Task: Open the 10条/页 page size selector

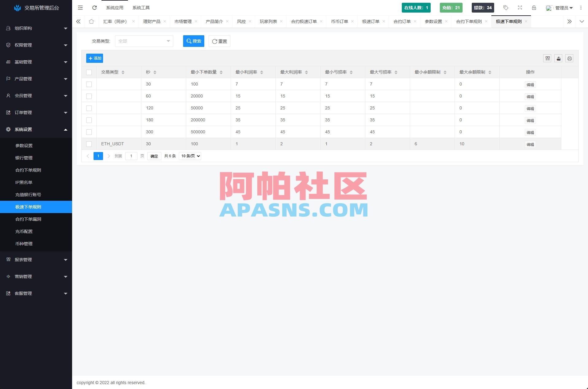Action: 190,156
